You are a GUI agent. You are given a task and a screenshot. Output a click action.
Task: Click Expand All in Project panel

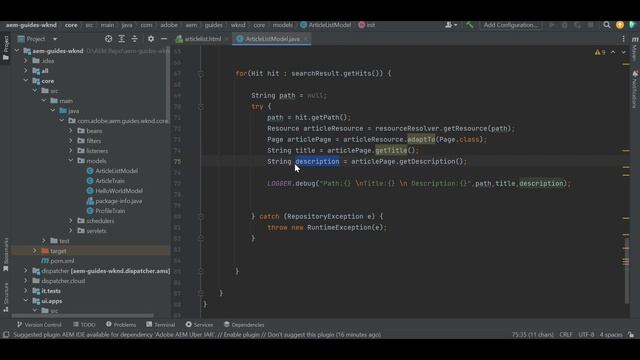122,39
